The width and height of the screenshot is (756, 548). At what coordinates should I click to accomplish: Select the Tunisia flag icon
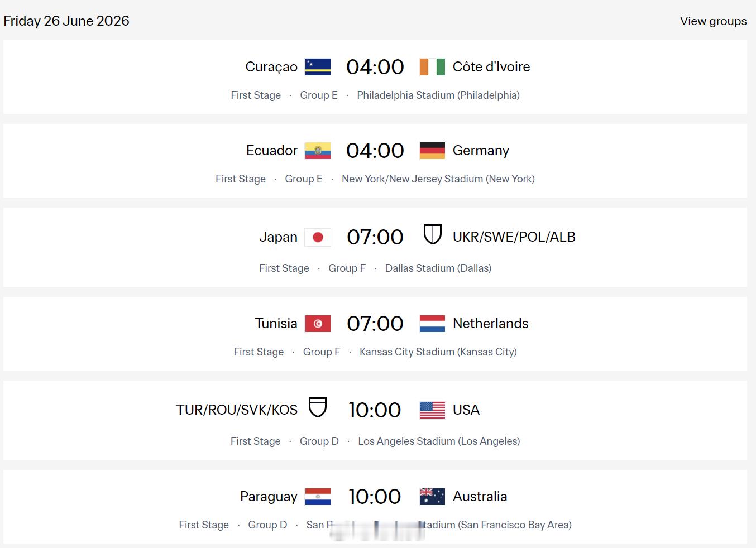pyautogui.click(x=318, y=324)
